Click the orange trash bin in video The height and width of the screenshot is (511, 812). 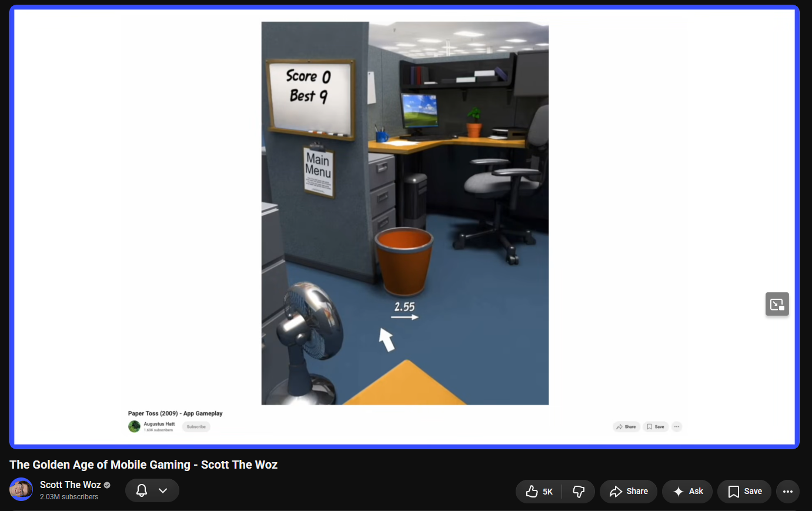click(404, 261)
